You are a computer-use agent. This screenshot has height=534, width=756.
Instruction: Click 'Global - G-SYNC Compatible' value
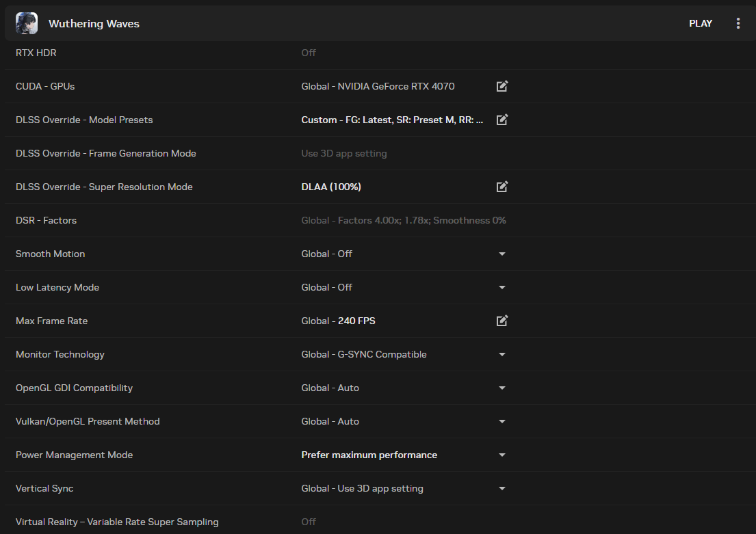click(363, 354)
